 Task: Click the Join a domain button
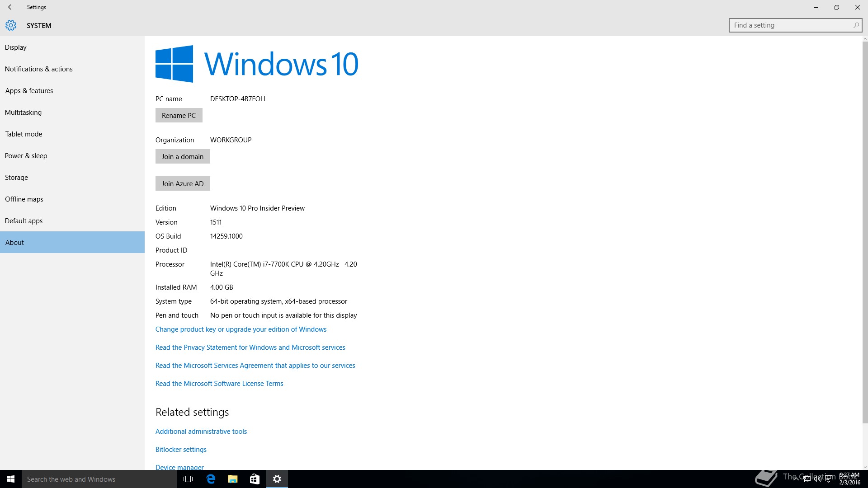coord(183,156)
